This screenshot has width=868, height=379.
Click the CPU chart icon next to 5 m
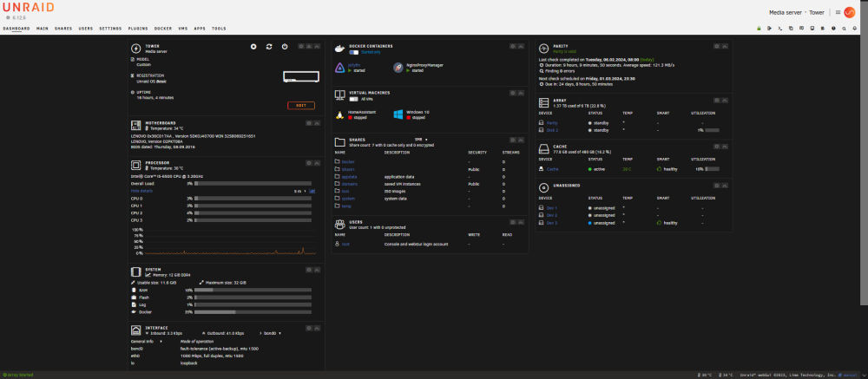[312, 191]
